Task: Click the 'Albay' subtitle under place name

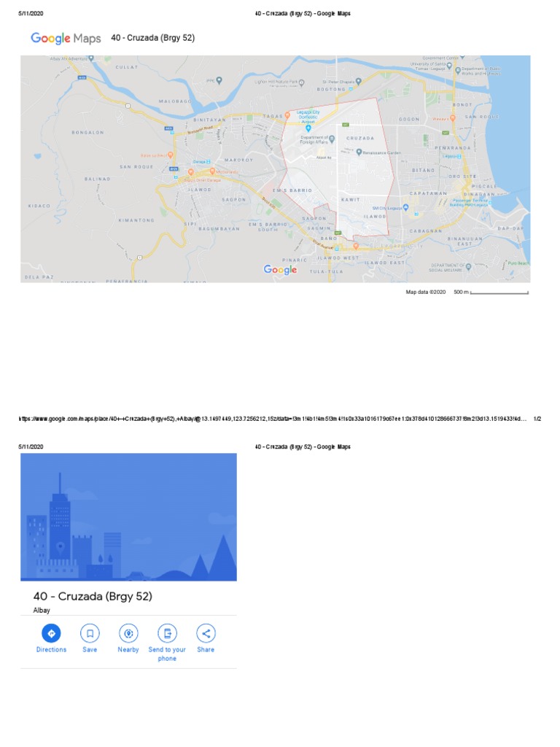Action: [x=42, y=611]
